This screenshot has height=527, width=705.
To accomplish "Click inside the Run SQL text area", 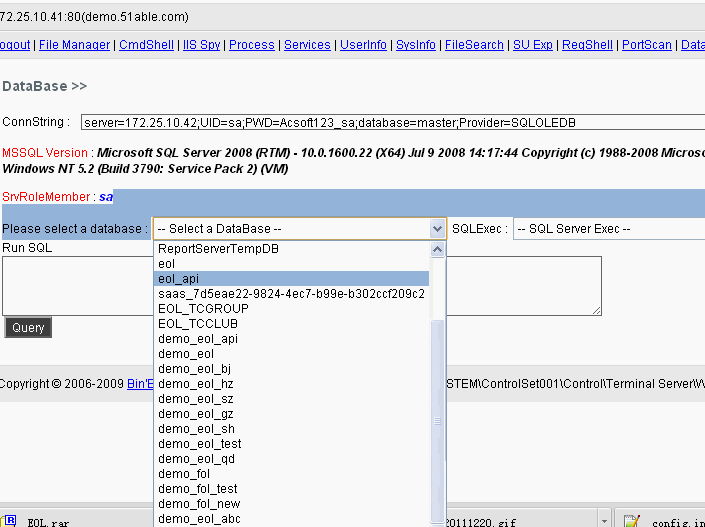I will (302, 286).
